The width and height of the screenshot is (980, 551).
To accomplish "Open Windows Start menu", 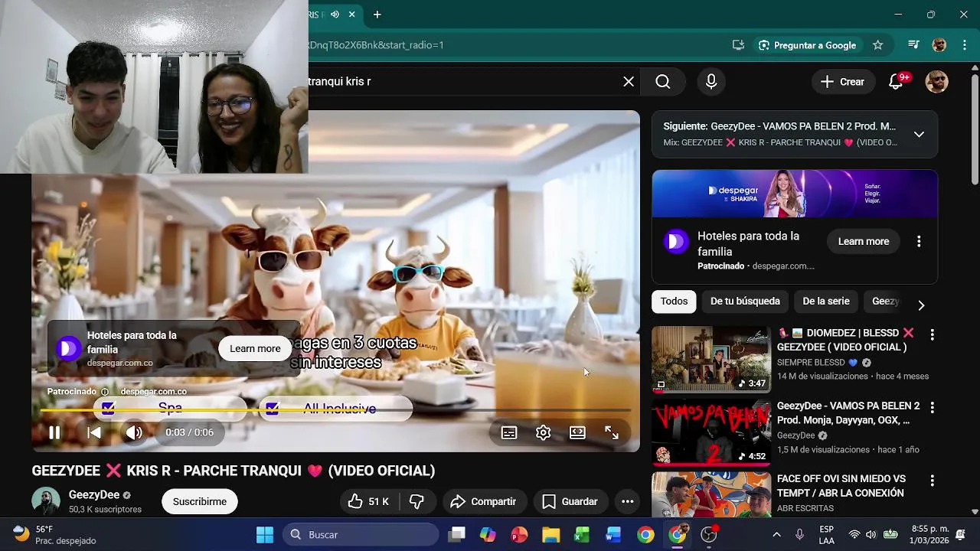I will [x=265, y=534].
